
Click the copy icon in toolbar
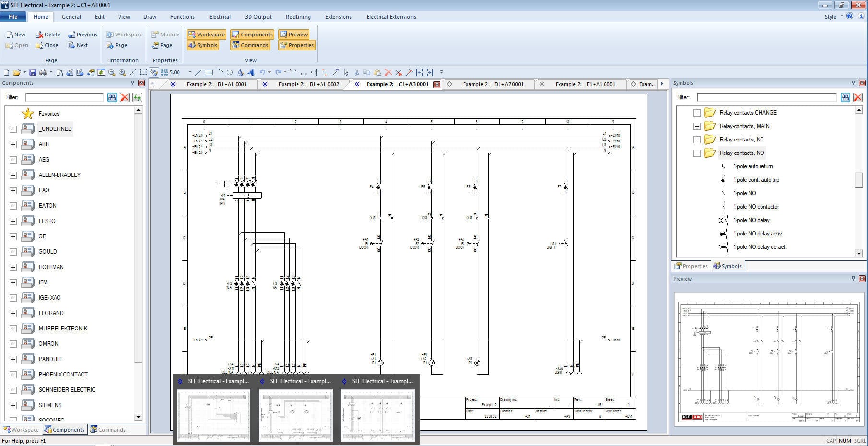click(x=367, y=72)
